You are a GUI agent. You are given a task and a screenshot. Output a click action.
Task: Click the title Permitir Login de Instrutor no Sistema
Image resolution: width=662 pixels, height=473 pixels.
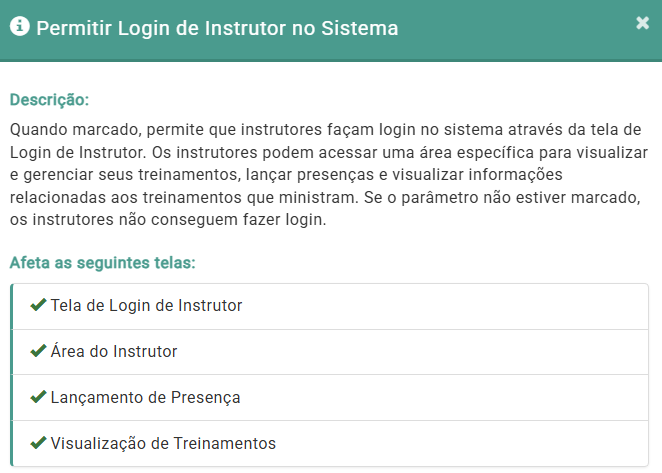[217, 29]
